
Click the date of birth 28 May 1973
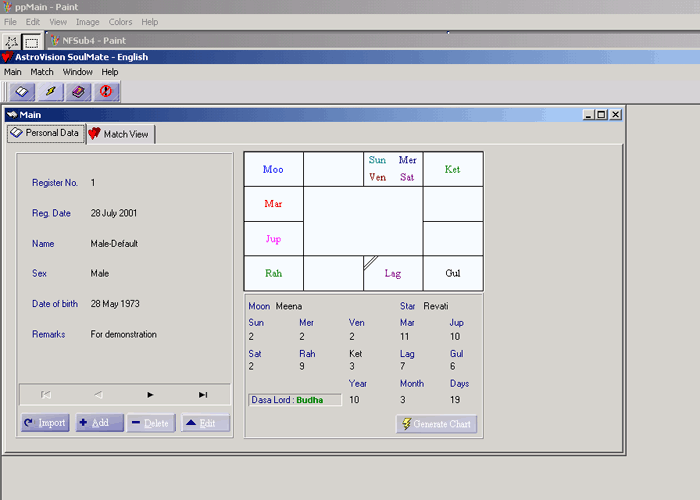click(115, 304)
